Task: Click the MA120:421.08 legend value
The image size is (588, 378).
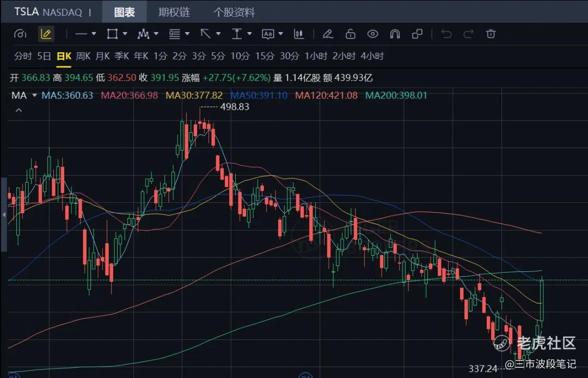Action: pyautogui.click(x=326, y=96)
